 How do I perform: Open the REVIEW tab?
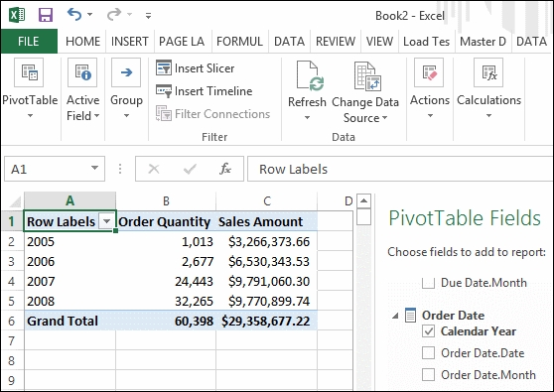(336, 42)
